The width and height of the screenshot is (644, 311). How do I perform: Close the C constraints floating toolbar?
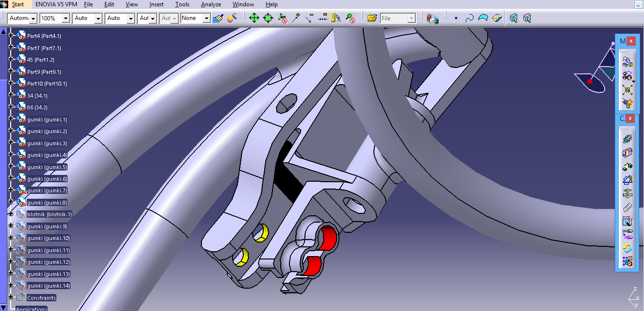click(630, 119)
